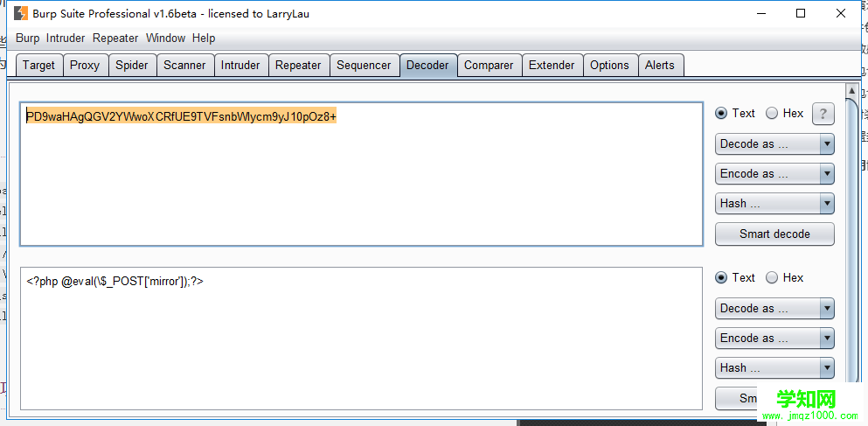868x426 pixels.
Task: Click the vertical scrollbar up arrow
Action: tap(851, 90)
